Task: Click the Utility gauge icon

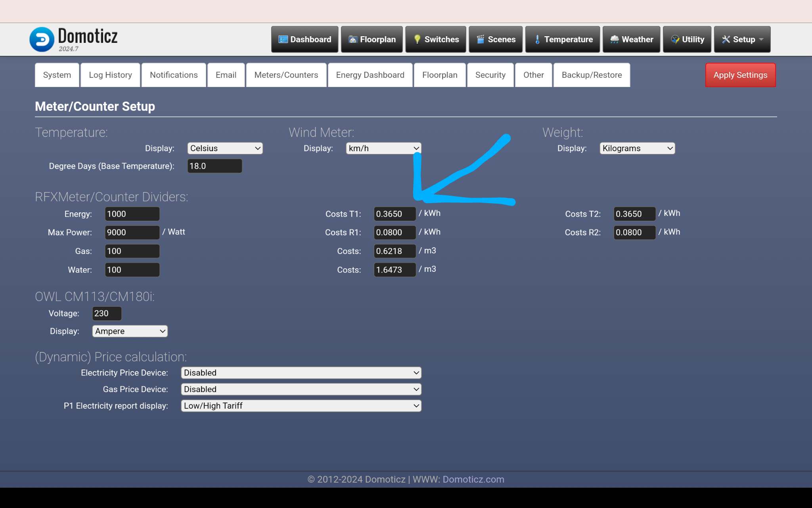Action: point(675,39)
